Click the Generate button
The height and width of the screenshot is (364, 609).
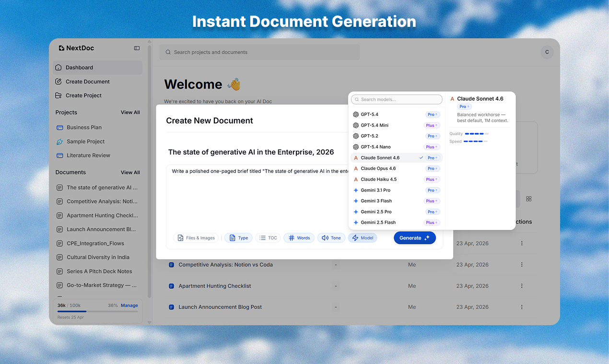(x=414, y=238)
